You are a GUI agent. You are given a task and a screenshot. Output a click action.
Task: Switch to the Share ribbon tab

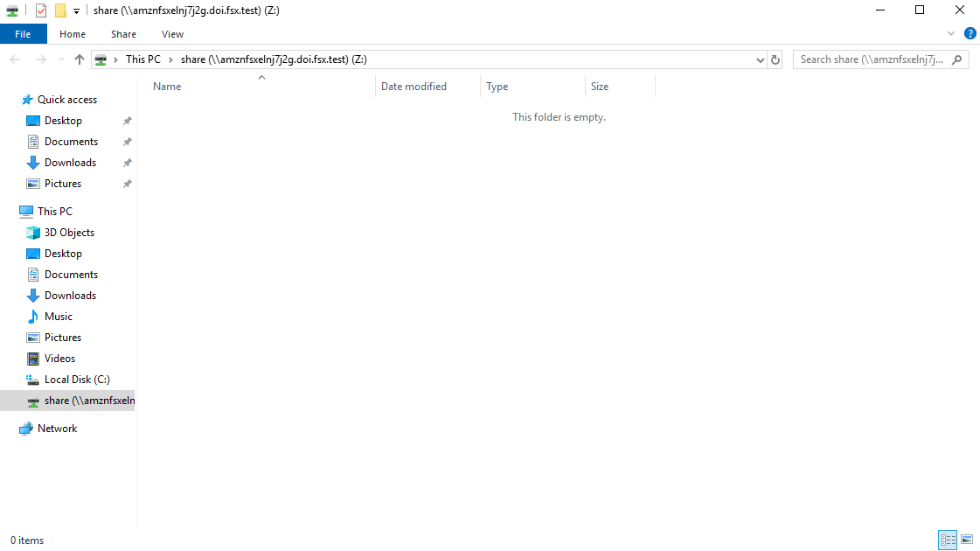pos(124,34)
